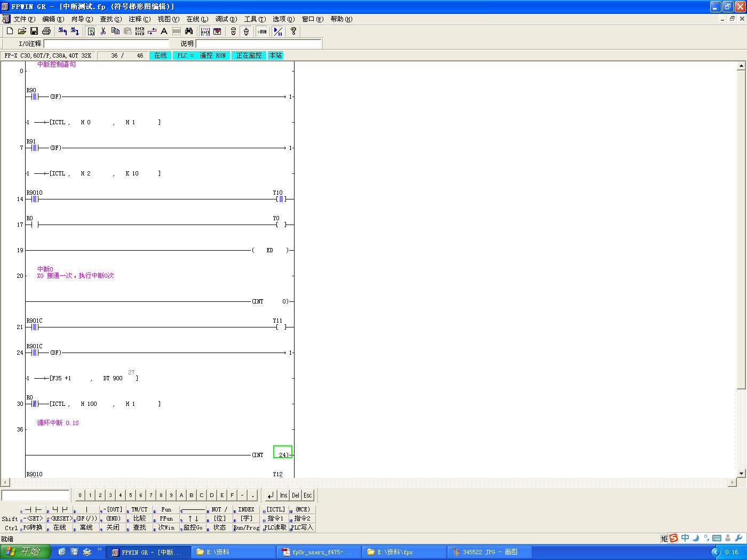Screen dimensions: 747x560
Task: Click the Save file toolbar icon
Action: (34, 31)
